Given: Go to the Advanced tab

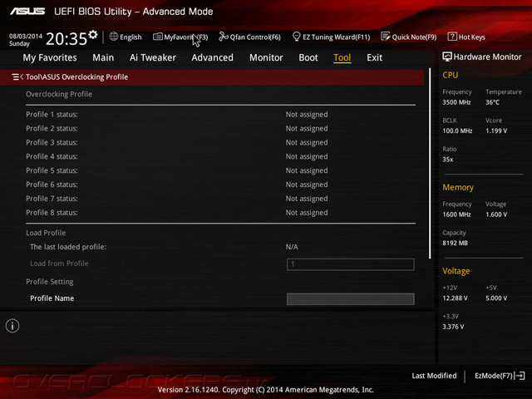Looking at the screenshot, I should click(x=213, y=57).
